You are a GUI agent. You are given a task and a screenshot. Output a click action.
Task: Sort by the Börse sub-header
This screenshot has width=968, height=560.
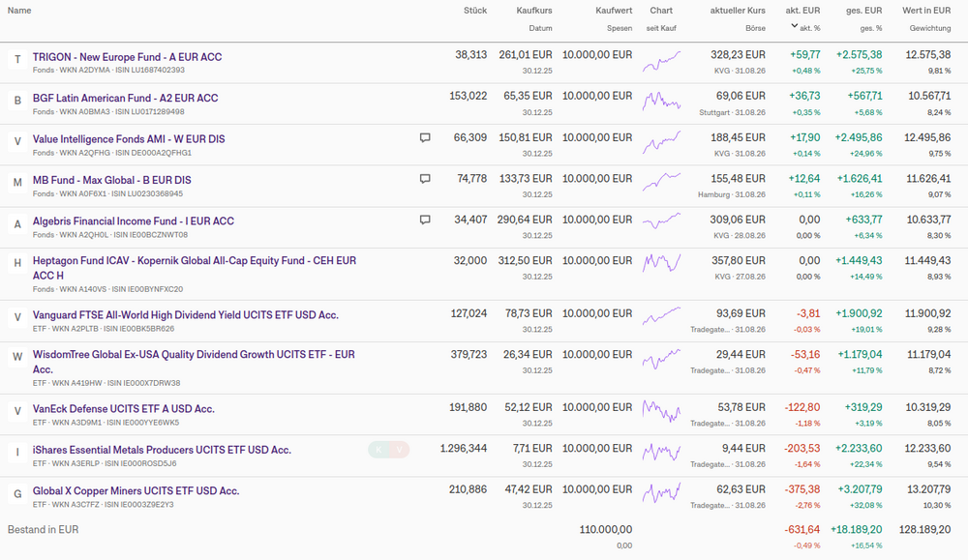coord(755,28)
